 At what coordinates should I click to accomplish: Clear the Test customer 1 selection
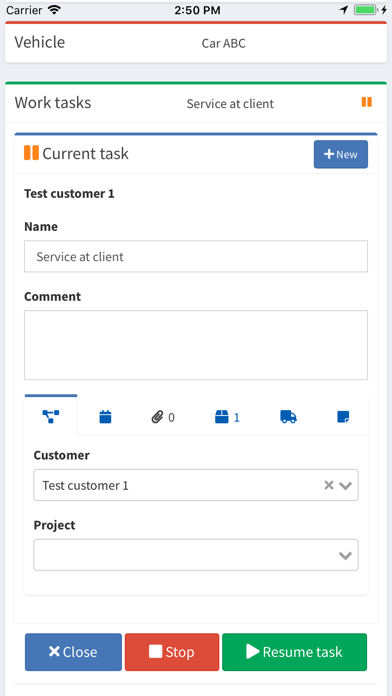[x=329, y=485]
